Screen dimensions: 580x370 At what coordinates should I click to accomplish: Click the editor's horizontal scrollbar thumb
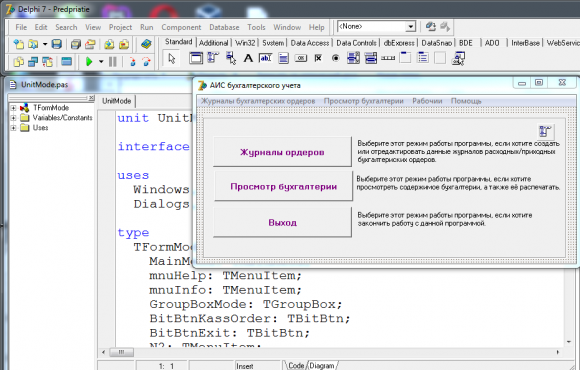tap(121, 352)
